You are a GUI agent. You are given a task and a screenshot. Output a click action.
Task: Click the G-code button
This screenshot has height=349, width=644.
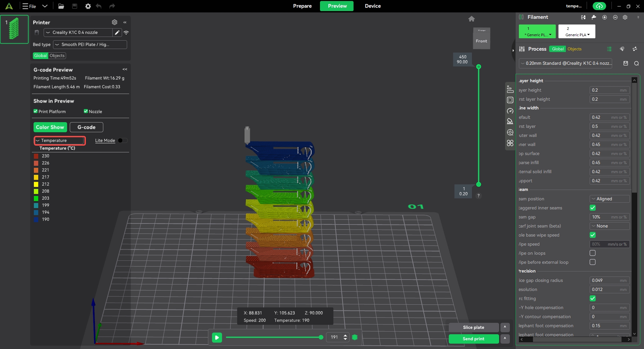[86, 127]
